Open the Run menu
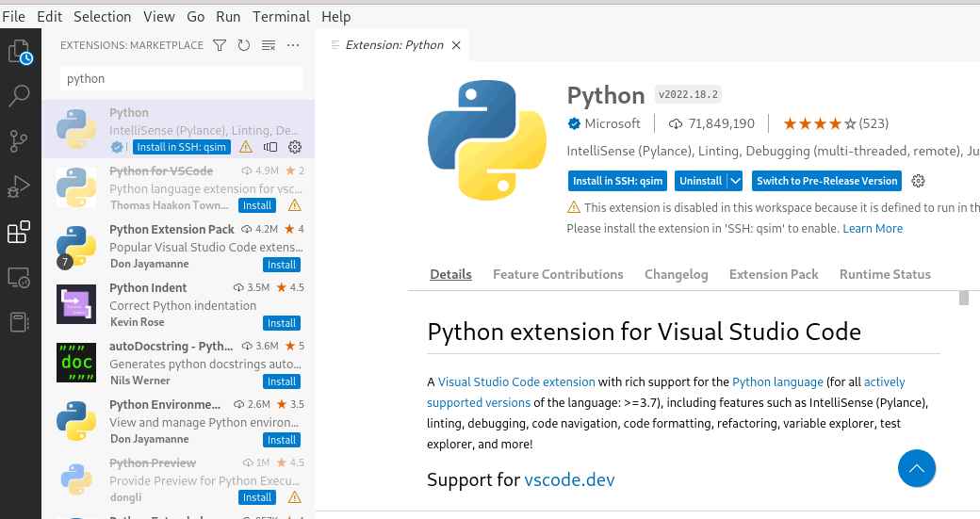The image size is (980, 519). (228, 17)
